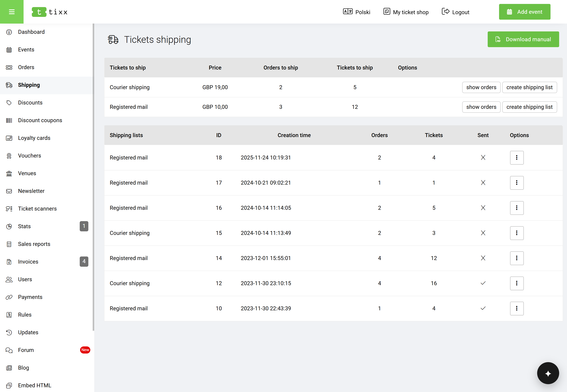Click the Sales reports icon
This screenshot has width=567, height=392.
(9, 244)
